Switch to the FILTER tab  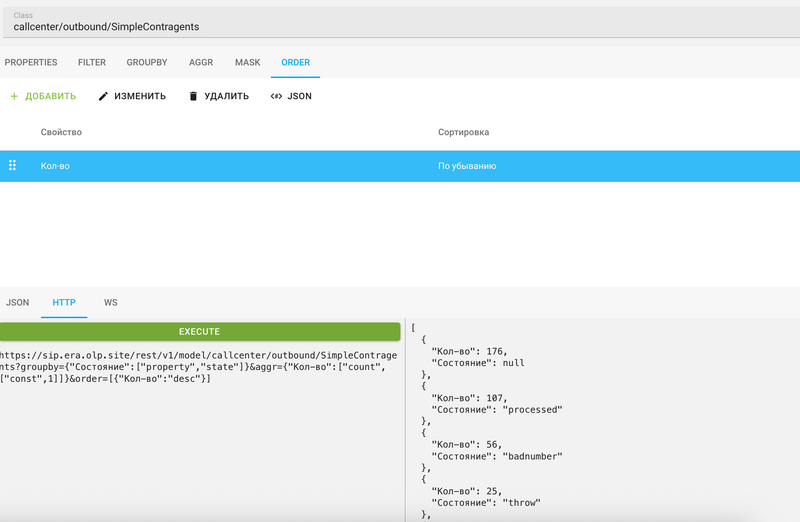[x=92, y=62]
